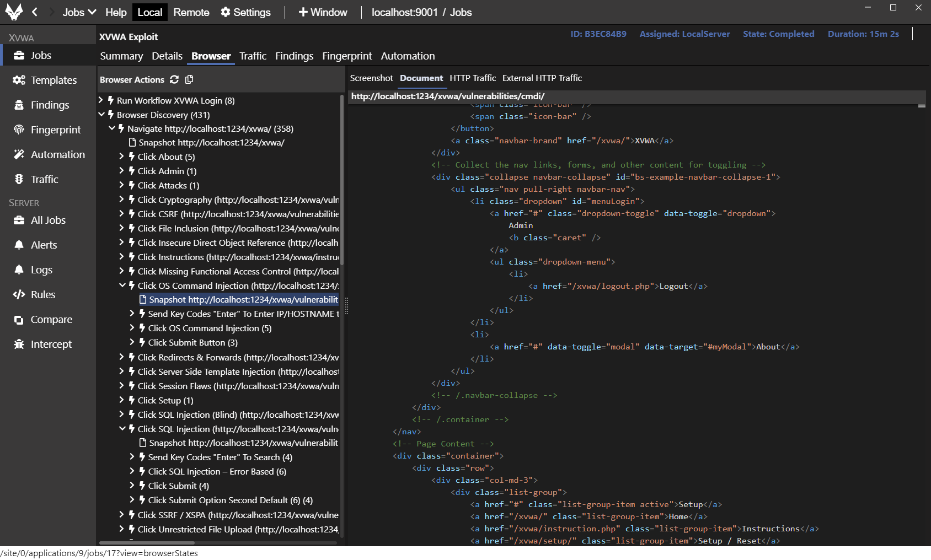Click the refresh icon beside Browser Actions
This screenshot has width=931, height=560.
click(174, 79)
